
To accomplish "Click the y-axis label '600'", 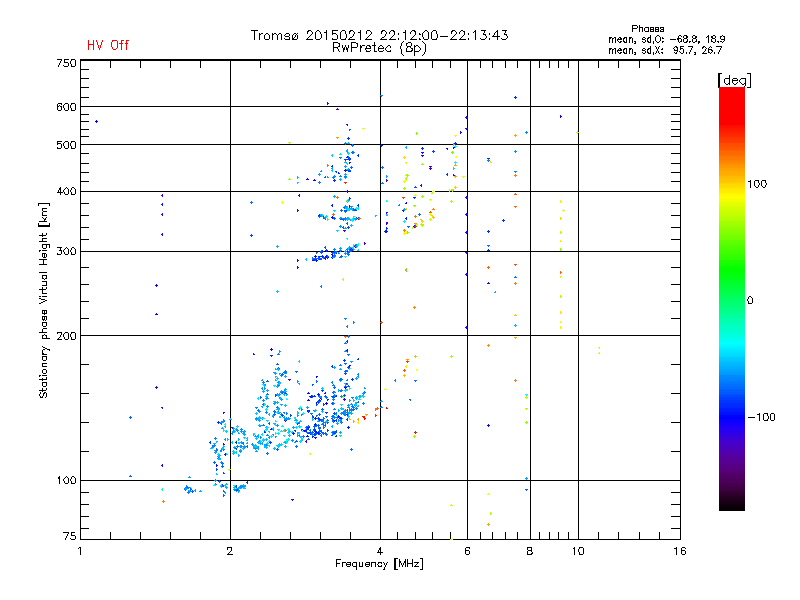I will click(66, 107).
